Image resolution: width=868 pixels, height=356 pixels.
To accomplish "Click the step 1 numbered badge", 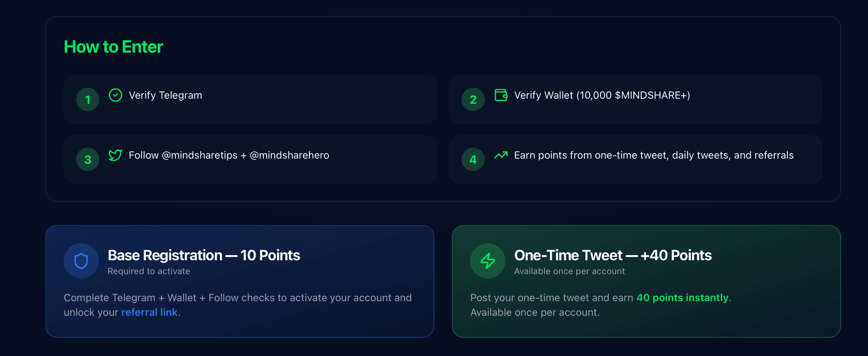I will 87,99.
